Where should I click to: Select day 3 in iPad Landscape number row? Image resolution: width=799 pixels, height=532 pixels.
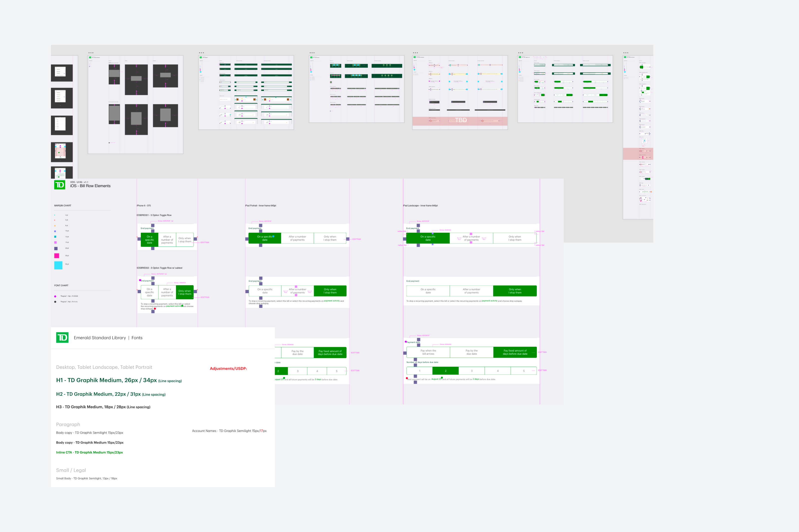pyautogui.click(x=472, y=371)
